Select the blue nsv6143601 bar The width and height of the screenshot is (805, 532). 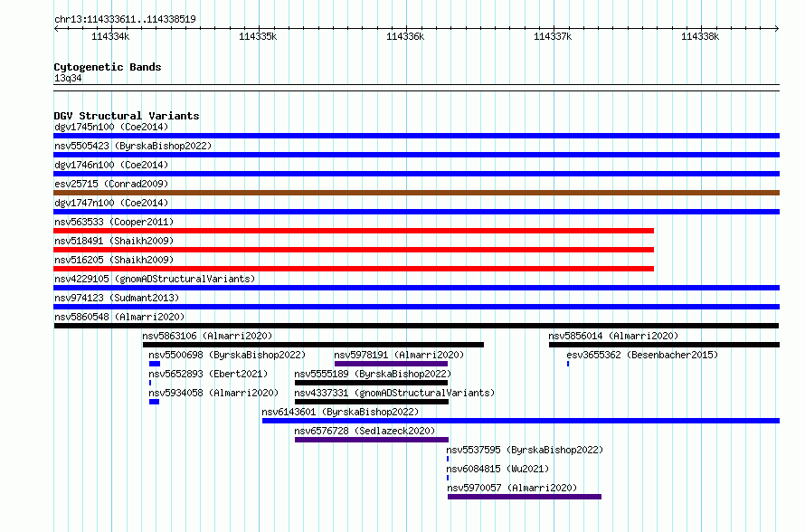pyautogui.click(x=521, y=421)
